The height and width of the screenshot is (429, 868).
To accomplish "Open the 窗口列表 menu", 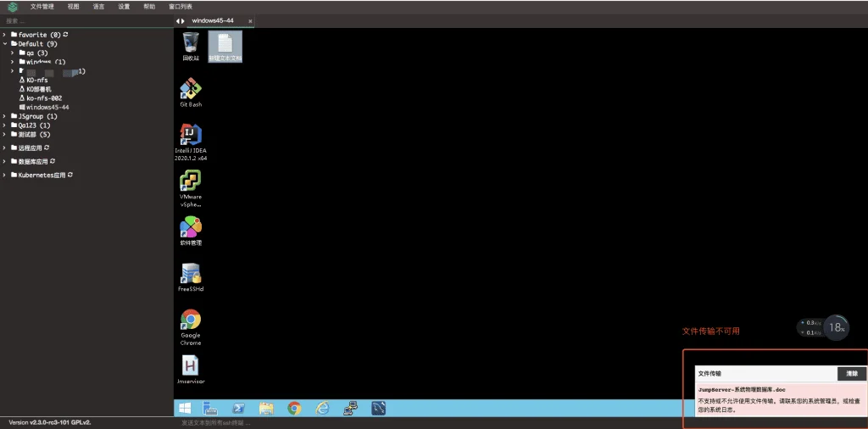I will point(181,7).
